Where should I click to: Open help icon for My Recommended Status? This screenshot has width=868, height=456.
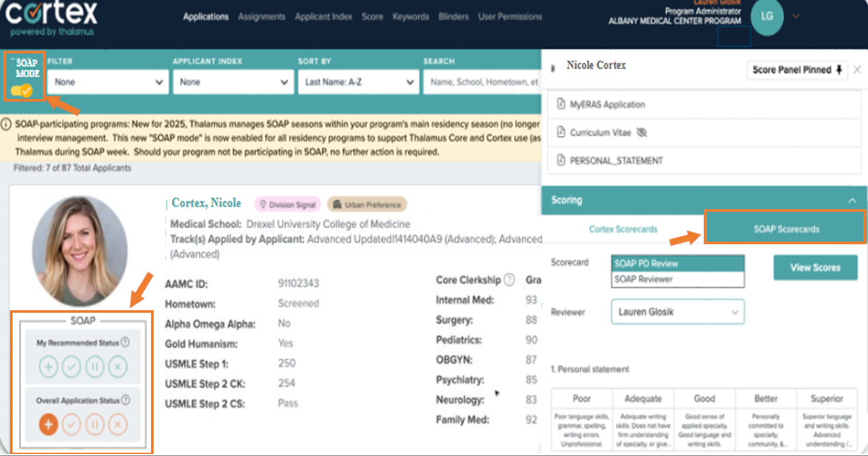click(x=125, y=342)
